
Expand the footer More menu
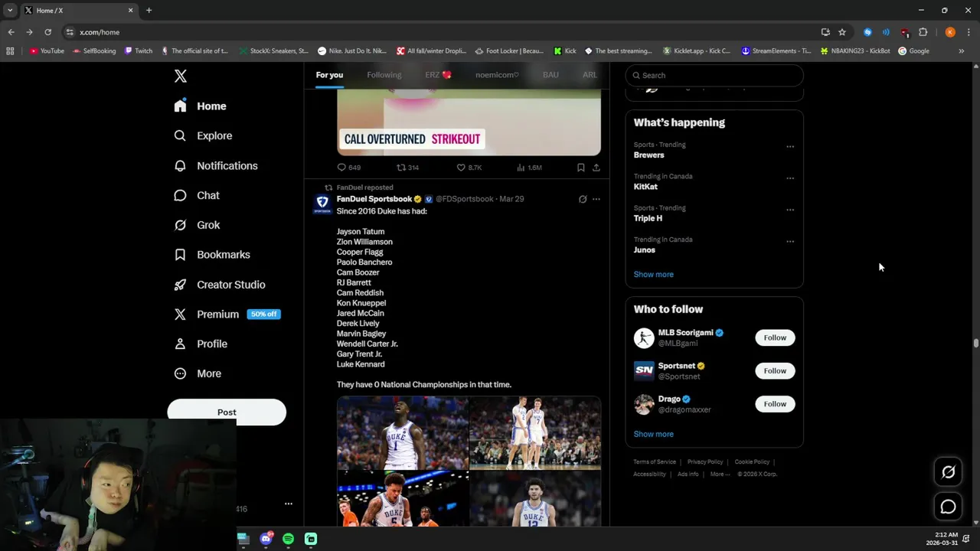720,474
